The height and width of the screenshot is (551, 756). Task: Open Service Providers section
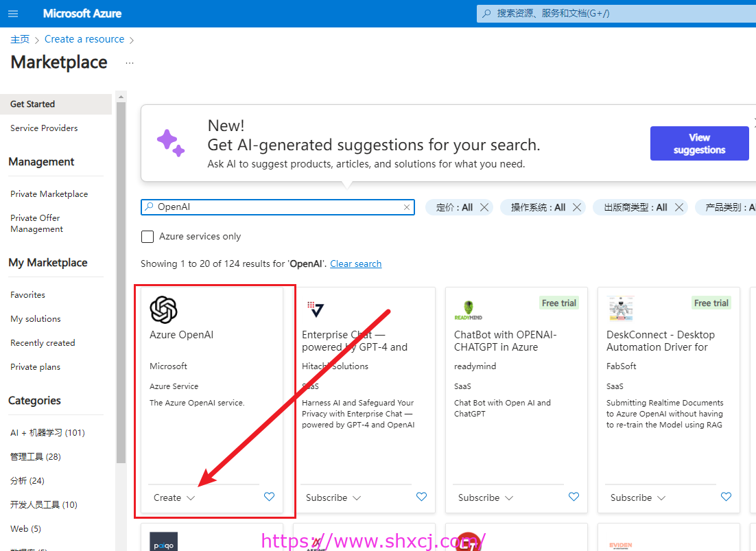(44, 128)
